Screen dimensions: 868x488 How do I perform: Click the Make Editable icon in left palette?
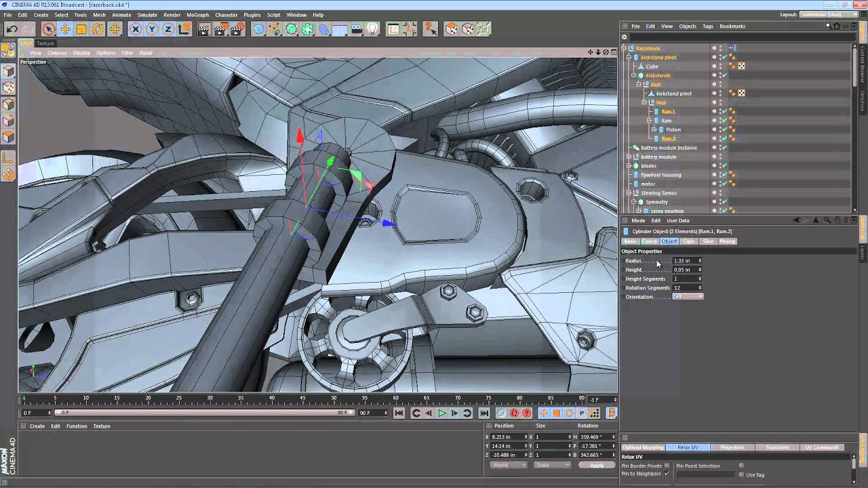8,49
